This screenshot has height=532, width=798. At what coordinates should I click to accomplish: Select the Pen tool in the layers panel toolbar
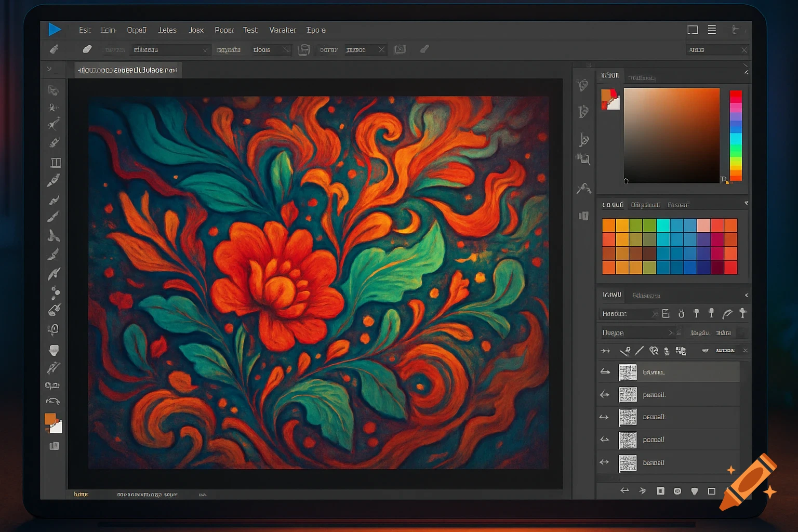click(x=640, y=351)
